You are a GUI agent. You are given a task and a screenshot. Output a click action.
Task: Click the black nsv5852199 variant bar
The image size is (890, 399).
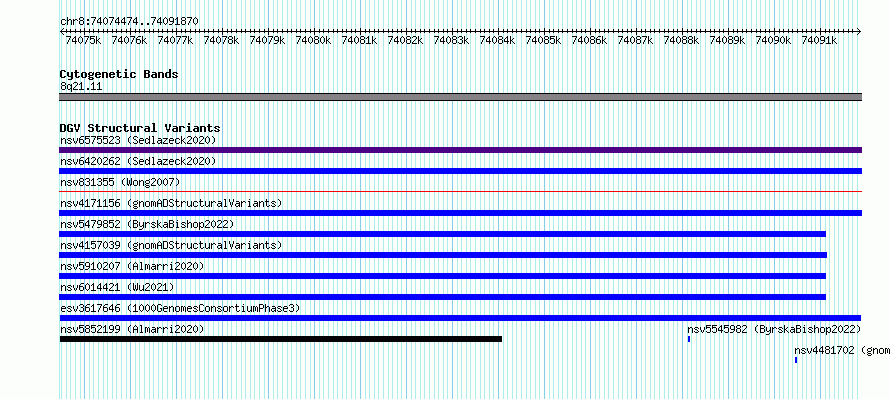pos(280,339)
